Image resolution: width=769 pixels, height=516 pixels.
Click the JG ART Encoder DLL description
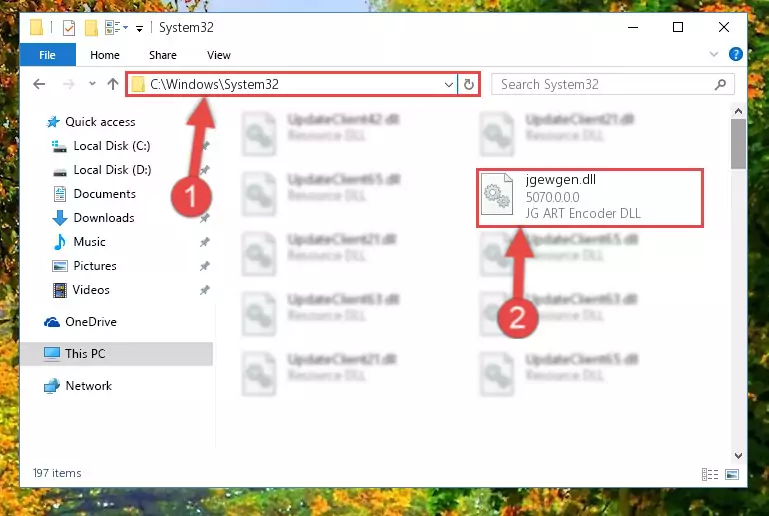coord(583,213)
